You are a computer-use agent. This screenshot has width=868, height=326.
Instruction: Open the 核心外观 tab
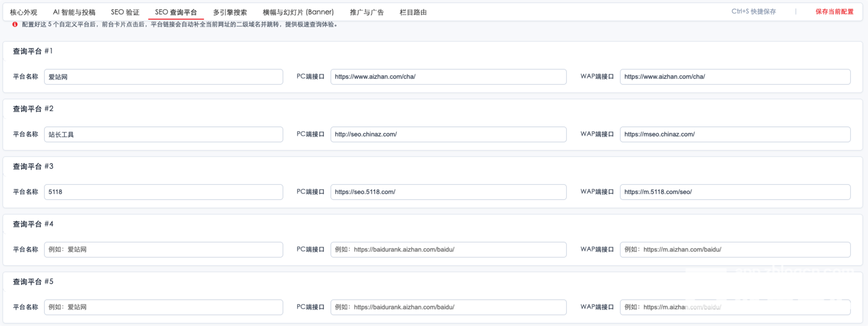23,12
